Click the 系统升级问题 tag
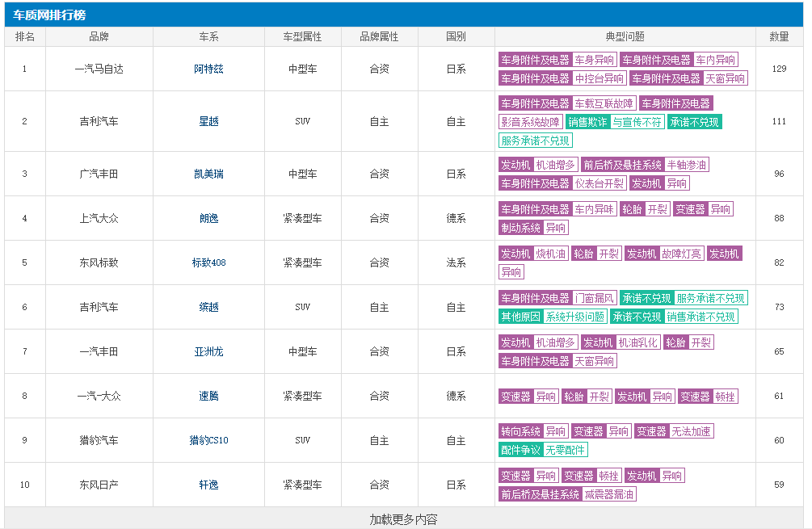 click(574, 317)
